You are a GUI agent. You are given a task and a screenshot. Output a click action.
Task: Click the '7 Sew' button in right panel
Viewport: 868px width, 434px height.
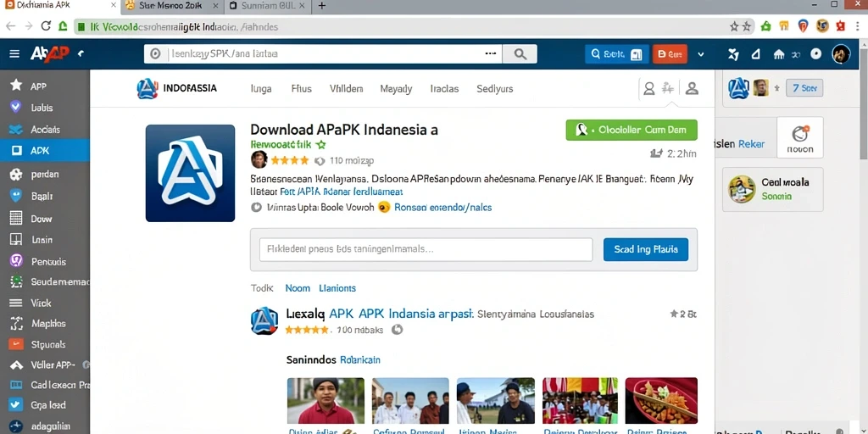[x=804, y=88]
